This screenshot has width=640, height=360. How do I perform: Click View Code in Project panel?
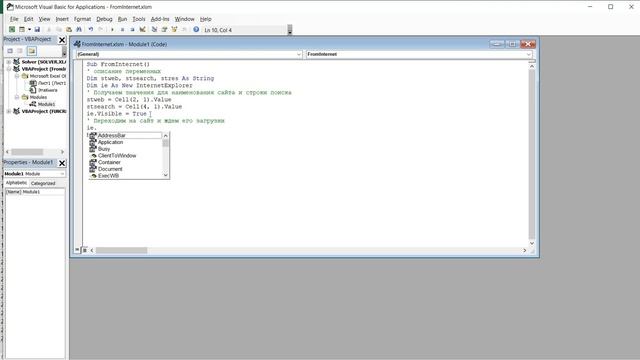(x=10, y=51)
